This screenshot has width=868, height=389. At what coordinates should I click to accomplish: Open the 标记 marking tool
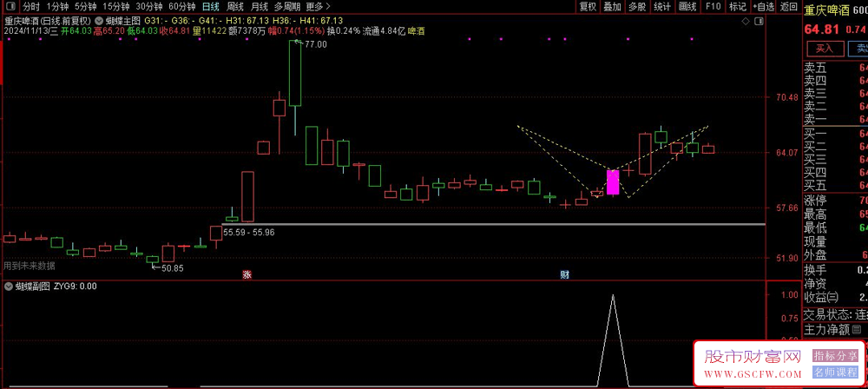click(737, 7)
